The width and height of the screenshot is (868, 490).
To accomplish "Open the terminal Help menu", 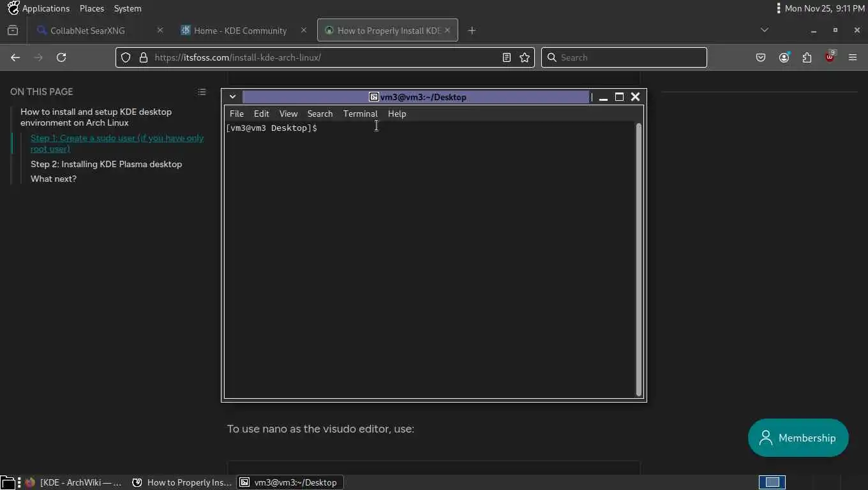I will (397, 114).
